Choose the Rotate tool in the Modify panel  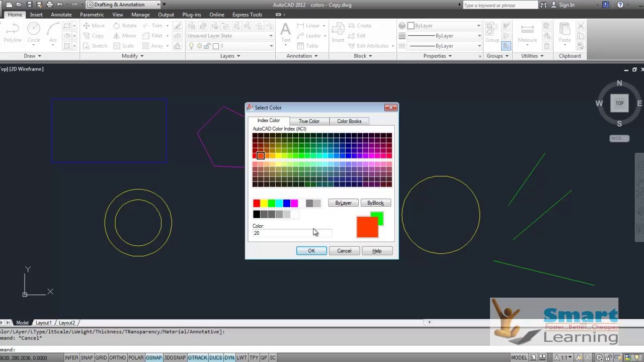125,26
